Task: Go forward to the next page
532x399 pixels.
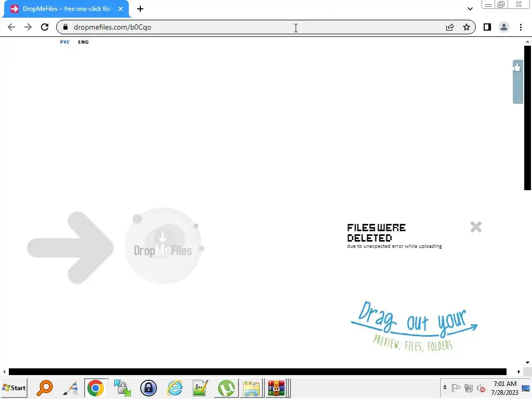Action: pyautogui.click(x=28, y=27)
